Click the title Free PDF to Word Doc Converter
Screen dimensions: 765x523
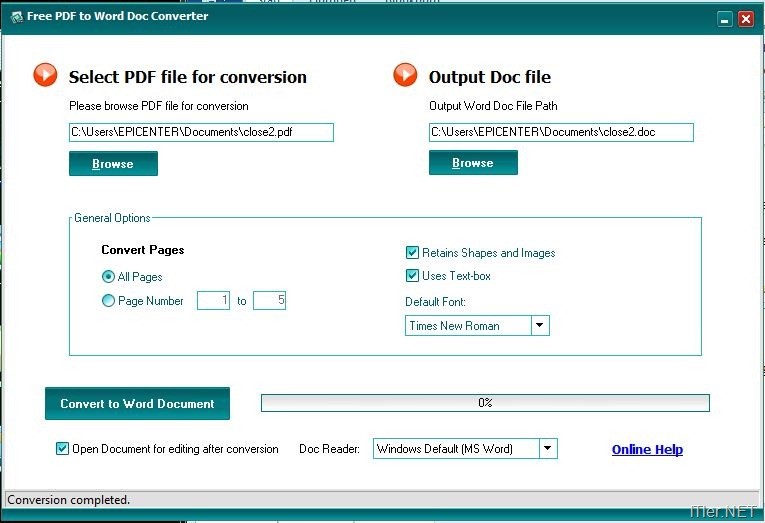(118, 16)
